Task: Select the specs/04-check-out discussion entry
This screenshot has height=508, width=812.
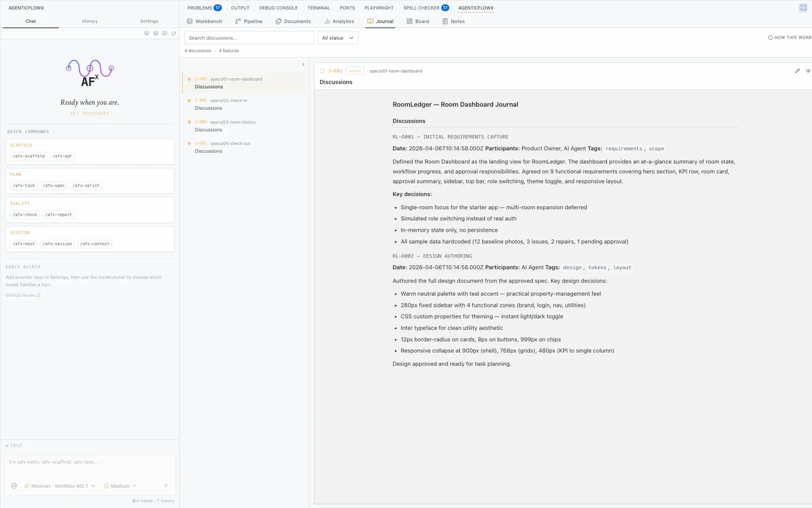Action: click(244, 147)
